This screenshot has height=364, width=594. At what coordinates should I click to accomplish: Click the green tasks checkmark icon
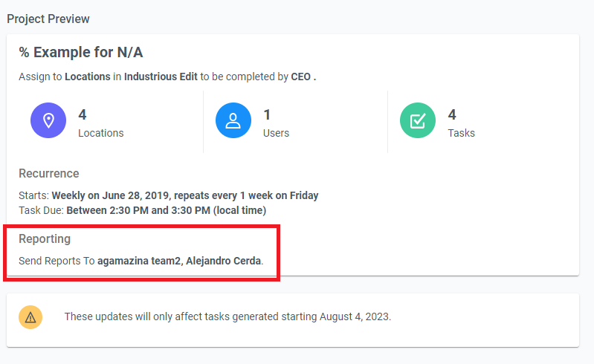point(418,120)
